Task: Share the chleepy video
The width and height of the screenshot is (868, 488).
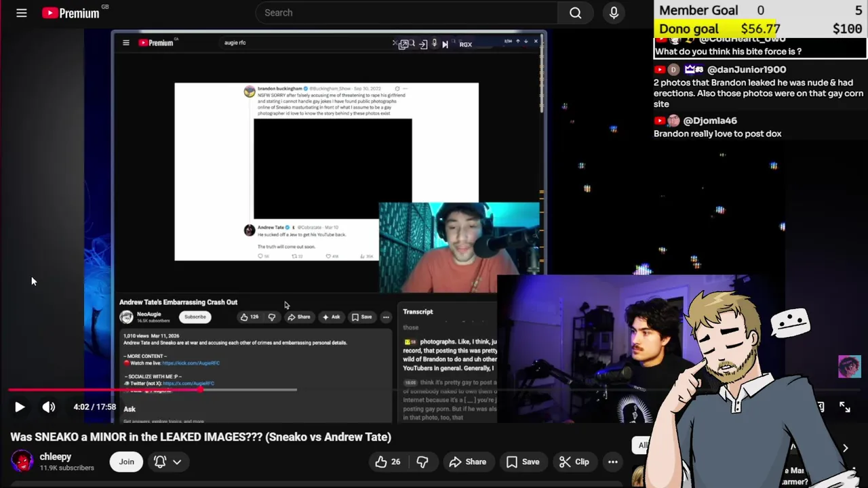Action: click(467, 462)
